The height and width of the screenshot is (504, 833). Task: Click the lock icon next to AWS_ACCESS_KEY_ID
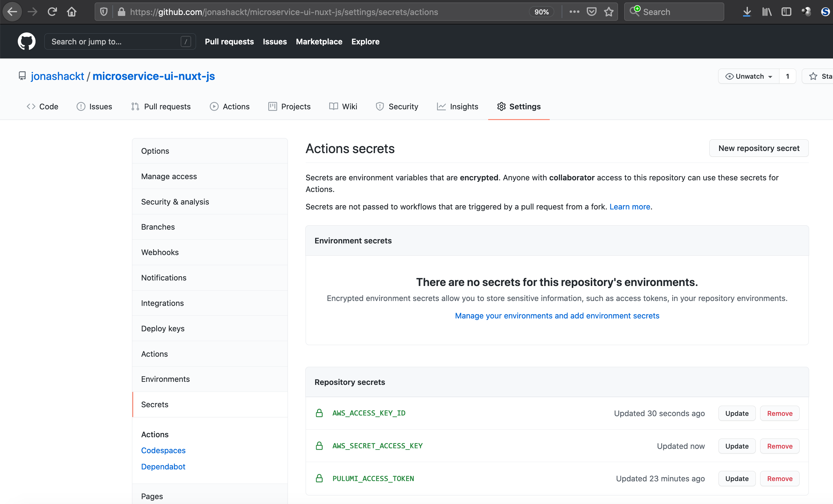click(319, 412)
